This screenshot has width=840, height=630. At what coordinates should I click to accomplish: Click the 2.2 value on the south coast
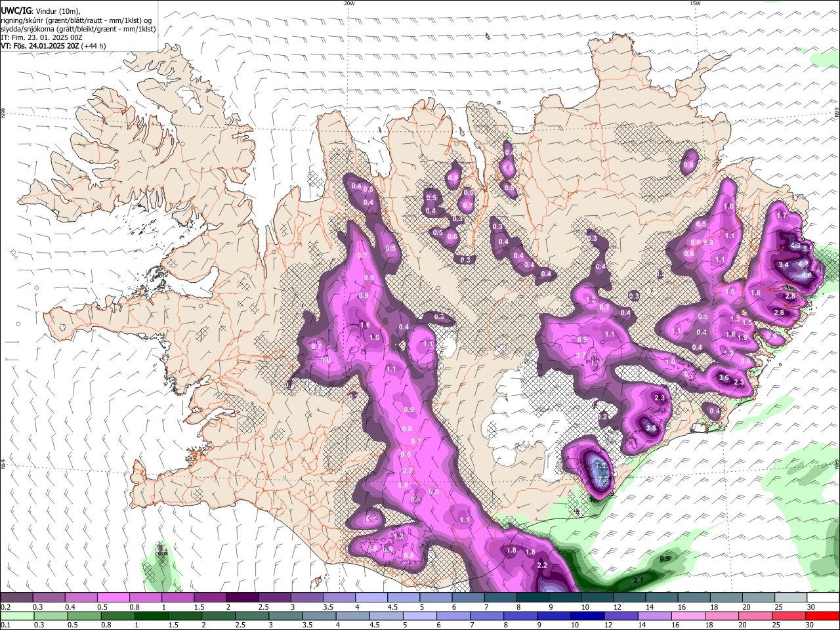542,566
